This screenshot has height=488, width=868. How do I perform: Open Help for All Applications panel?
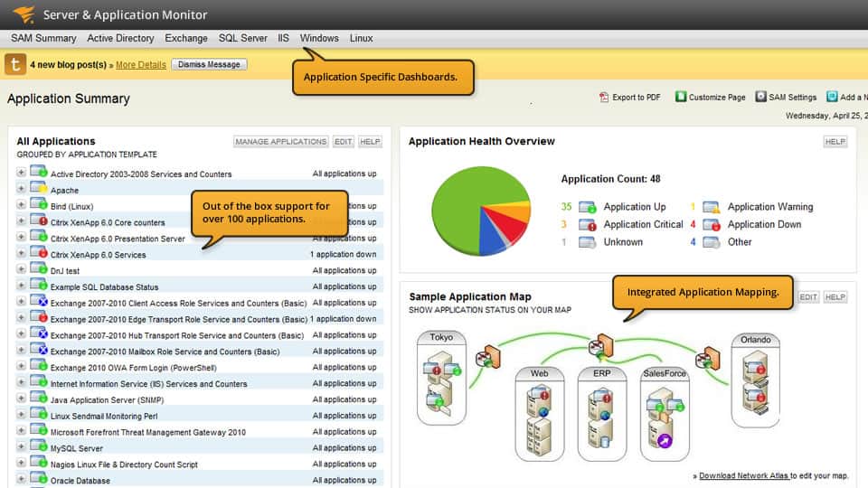pos(370,142)
